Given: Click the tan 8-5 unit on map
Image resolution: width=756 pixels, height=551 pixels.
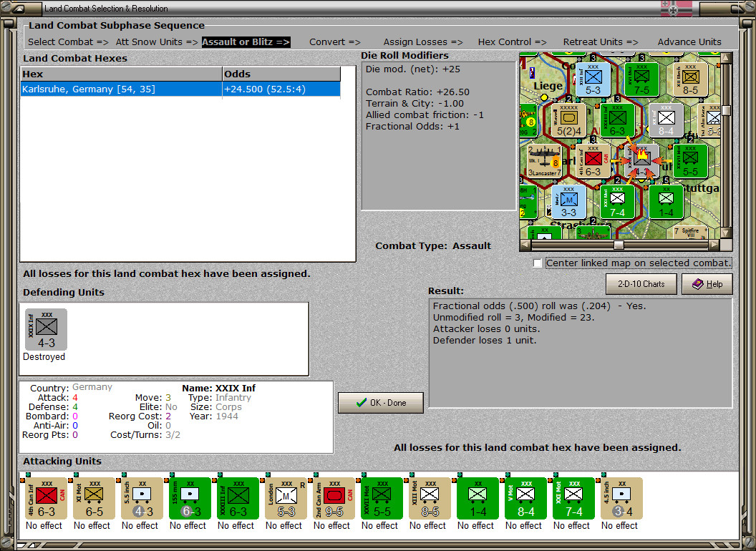Looking at the screenshot, I should tap(690, 79).
